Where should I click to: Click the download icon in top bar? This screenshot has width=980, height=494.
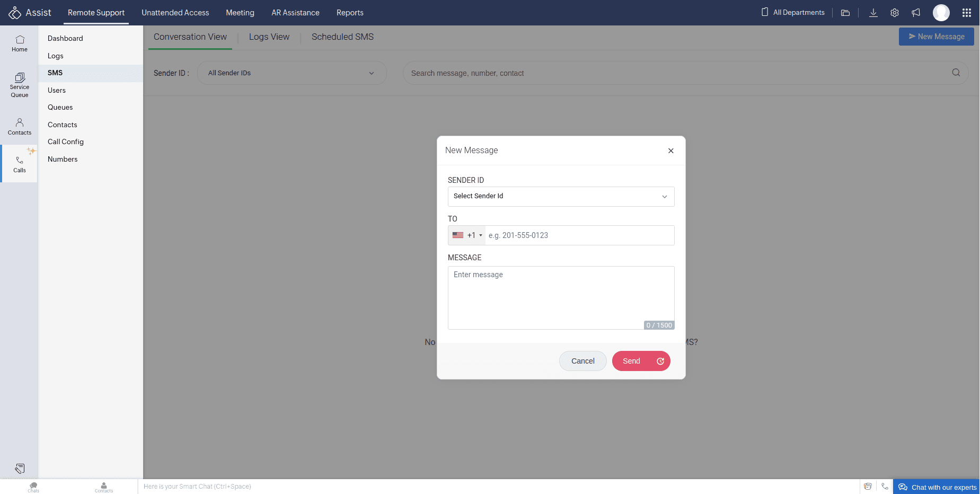click(873, 13)
